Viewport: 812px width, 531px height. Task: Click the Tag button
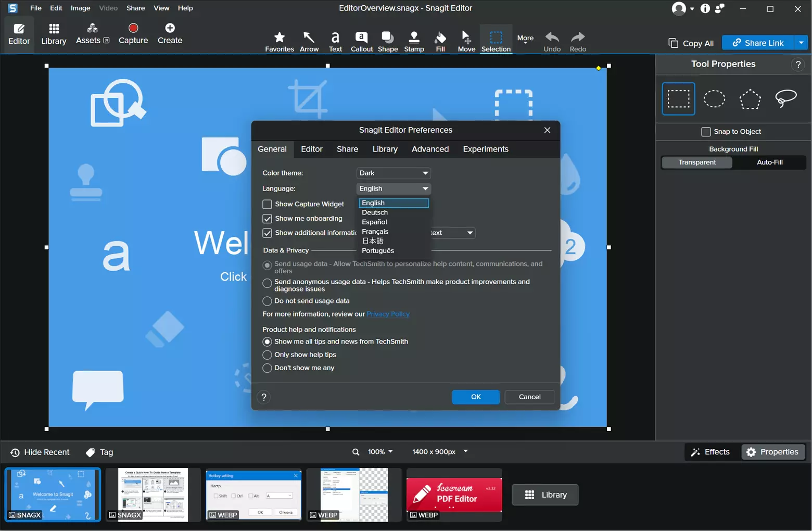[99, 452]
